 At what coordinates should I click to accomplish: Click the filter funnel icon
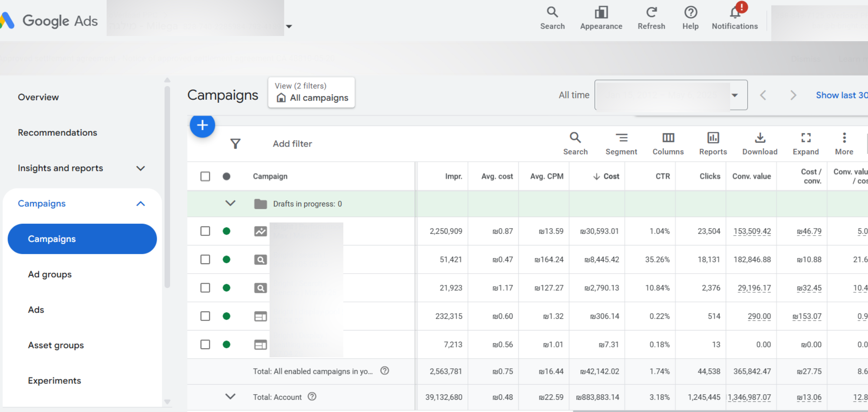point(235,144)
